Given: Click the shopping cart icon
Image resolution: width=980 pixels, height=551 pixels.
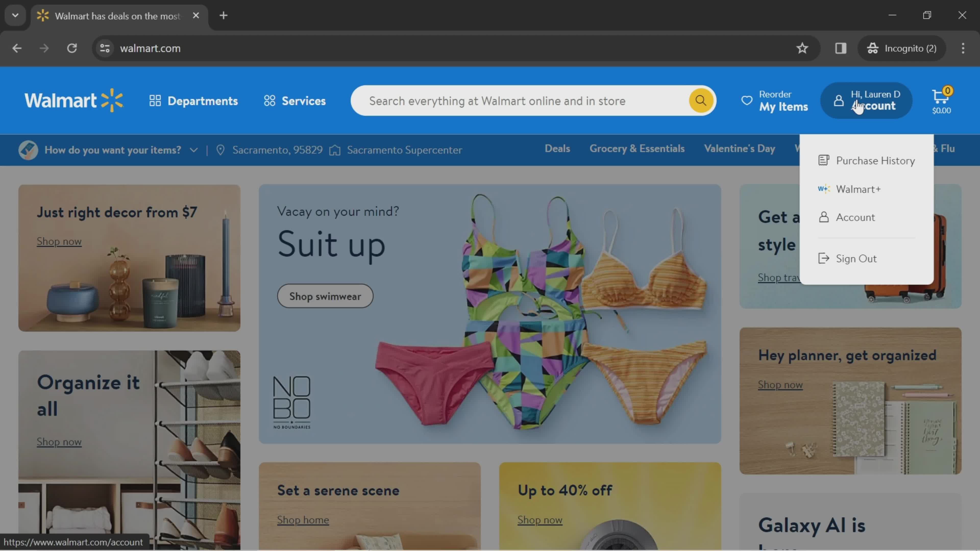Looking at the screenshot, I should (940, 100).
